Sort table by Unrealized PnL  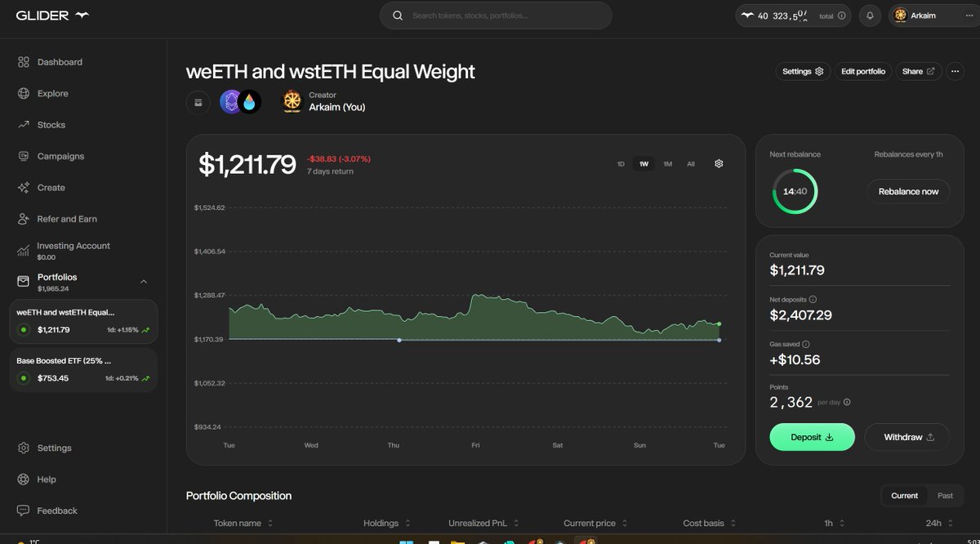coord(483,523)
